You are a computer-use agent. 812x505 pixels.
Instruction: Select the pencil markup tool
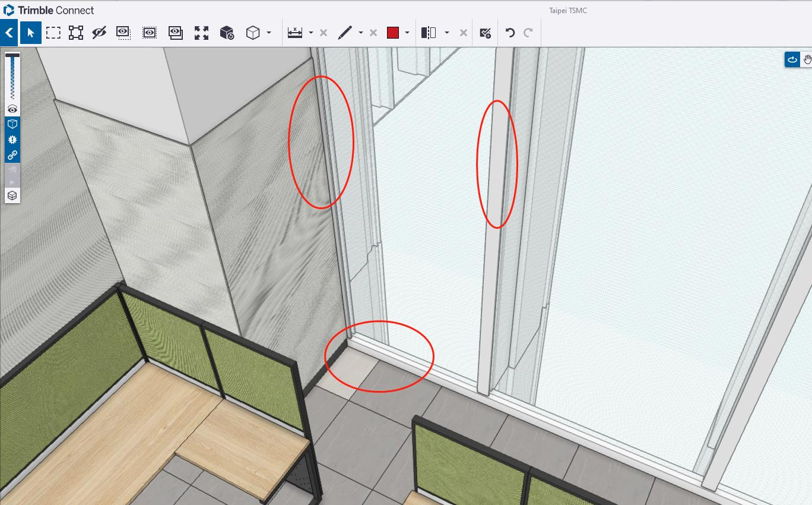coord(345,33)
